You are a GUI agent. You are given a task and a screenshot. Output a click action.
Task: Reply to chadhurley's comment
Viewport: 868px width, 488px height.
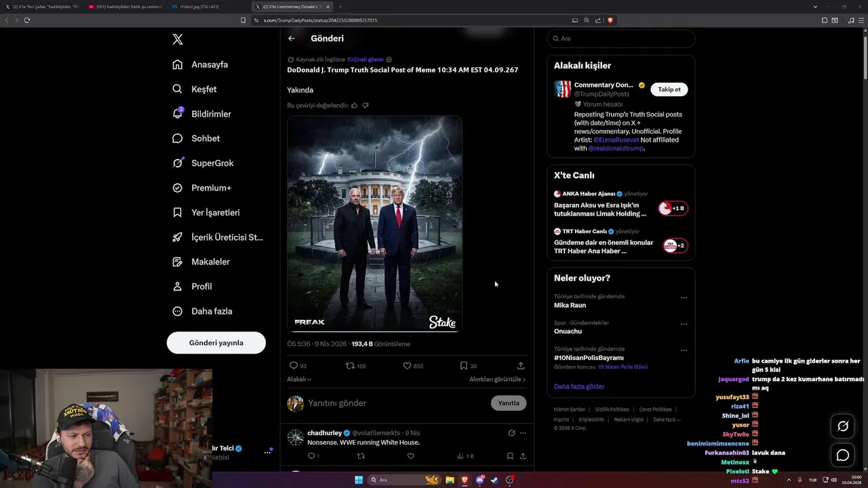click(x=313, y=456)
